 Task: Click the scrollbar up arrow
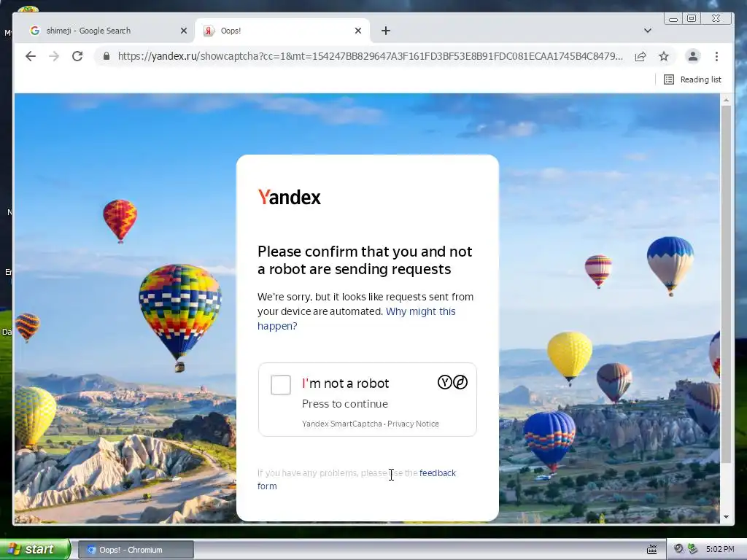pyautogui.click(x=726, y=100)
